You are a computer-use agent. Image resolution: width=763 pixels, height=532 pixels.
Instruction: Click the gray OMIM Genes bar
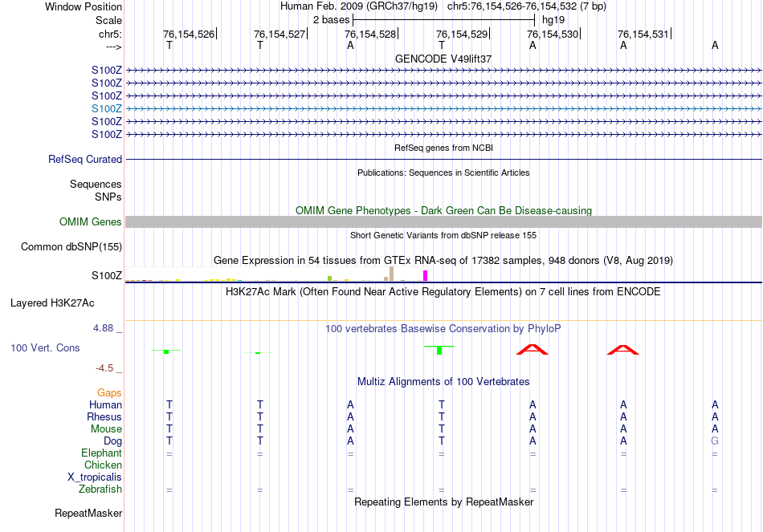click(443, 221)
